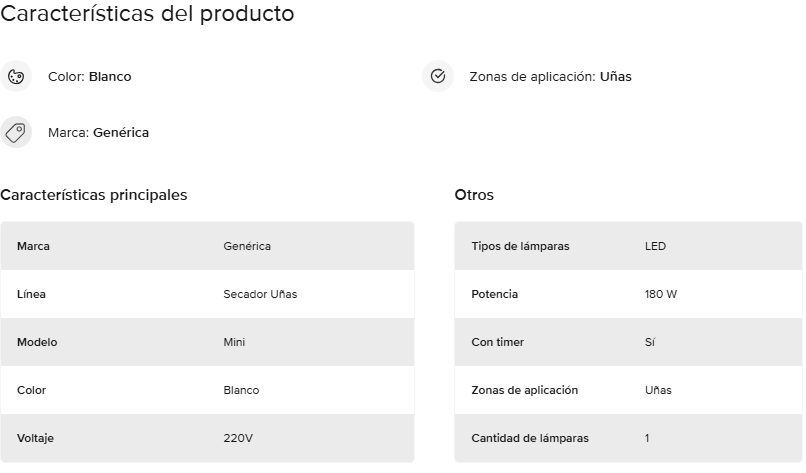The image size is (806, 473).
Task: Click the Características del producto heading
Action: (147, 13)
